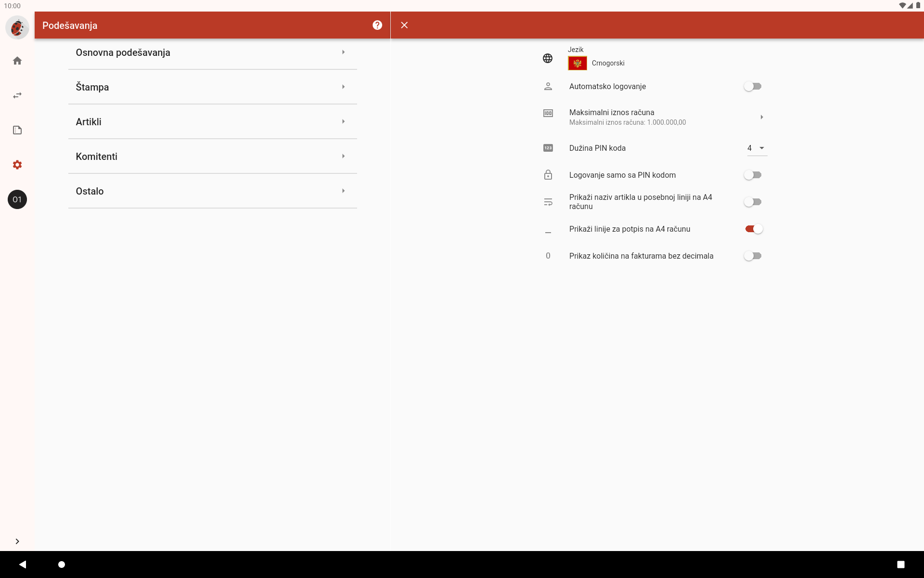
Task: Open Komitenti settings category
Action: (212, 157)
